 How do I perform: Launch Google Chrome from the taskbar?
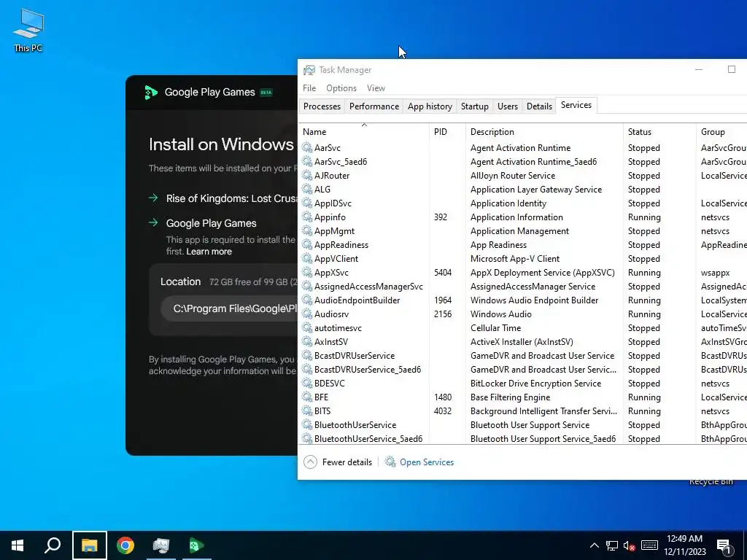click(125, 545)
